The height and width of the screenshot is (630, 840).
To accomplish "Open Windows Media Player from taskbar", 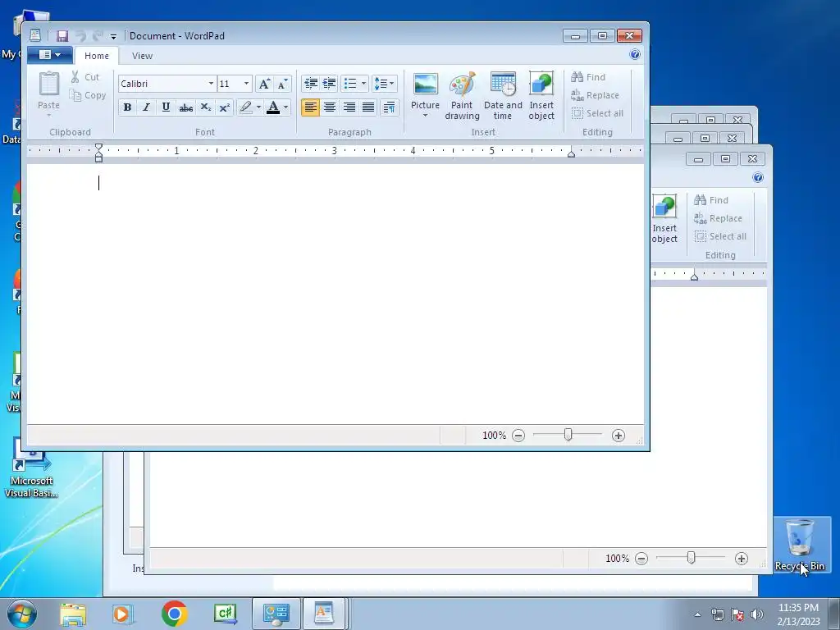I will [122, 614].
